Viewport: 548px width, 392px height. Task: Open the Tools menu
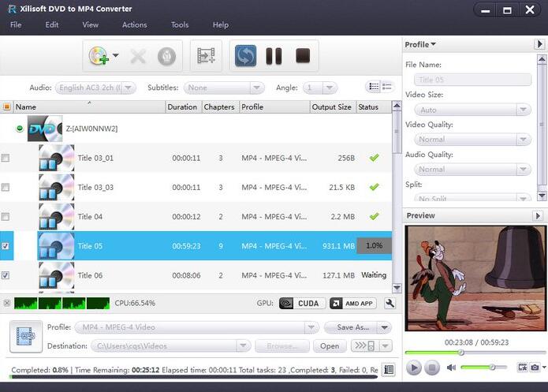coord(180,24)
